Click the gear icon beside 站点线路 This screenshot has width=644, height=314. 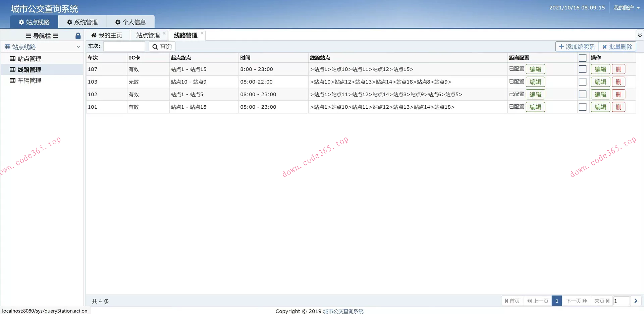(21, 22)
